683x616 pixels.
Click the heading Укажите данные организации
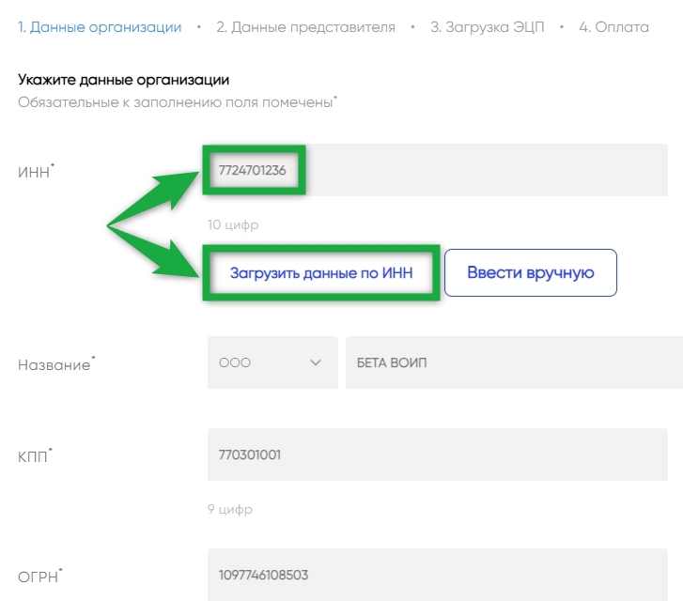(x=123, y=80)
